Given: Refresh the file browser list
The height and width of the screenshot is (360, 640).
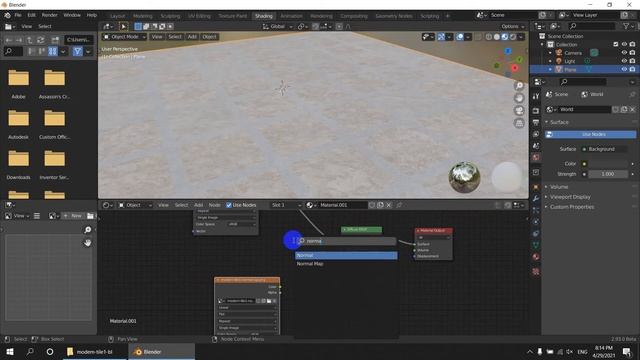Looking at the screenshot, I should coord(41,40).
